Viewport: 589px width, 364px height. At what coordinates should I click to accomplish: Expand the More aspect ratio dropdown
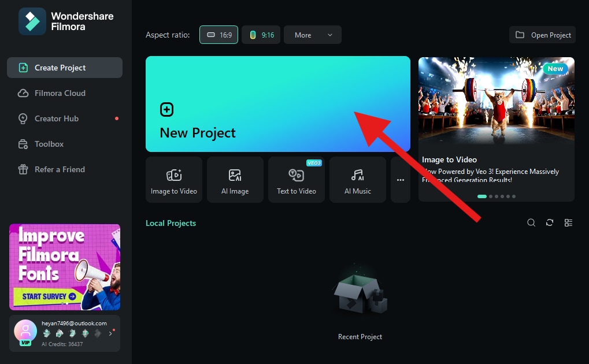[x=313, y=35]
